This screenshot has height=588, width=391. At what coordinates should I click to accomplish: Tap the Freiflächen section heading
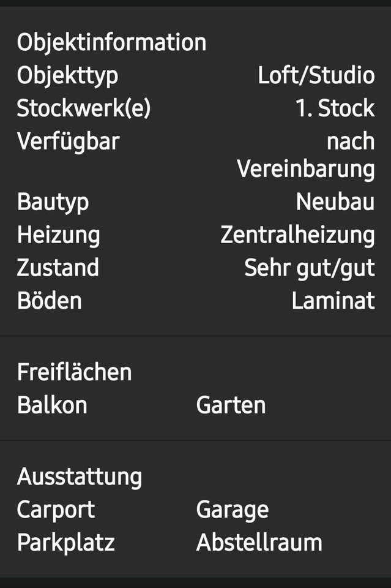coord(74,372)
